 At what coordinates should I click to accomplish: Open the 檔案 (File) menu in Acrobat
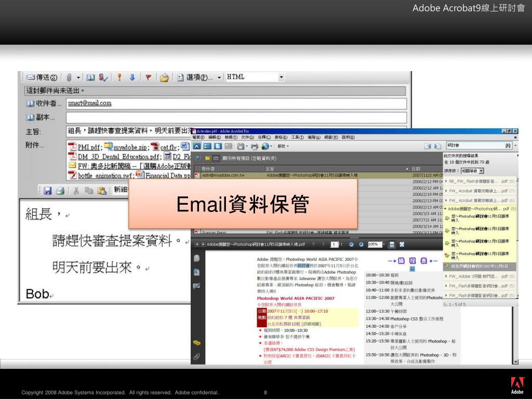click(x=198, y=137)
